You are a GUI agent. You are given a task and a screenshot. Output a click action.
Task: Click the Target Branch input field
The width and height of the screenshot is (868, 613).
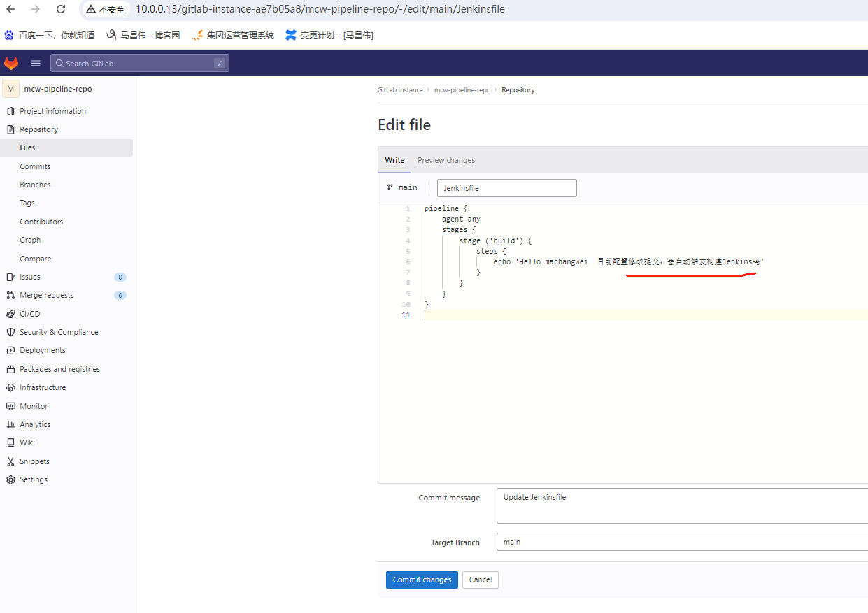pyautogui.click(x=682, y=542)
